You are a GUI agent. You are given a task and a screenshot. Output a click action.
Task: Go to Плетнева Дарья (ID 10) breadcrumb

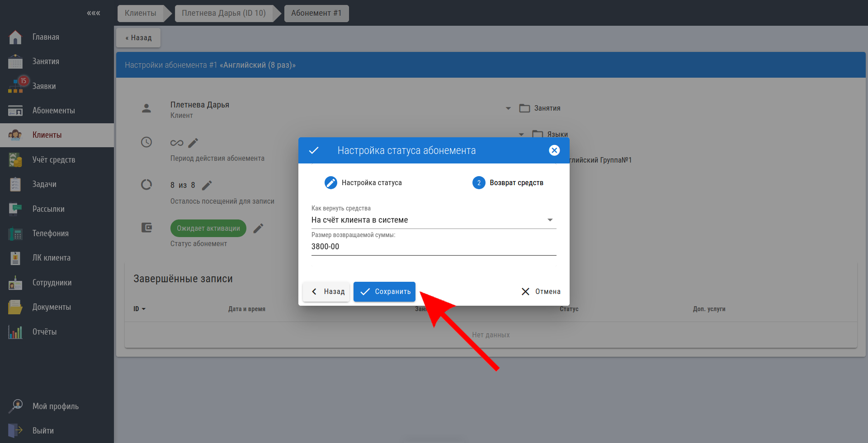(x=224, y=13)
